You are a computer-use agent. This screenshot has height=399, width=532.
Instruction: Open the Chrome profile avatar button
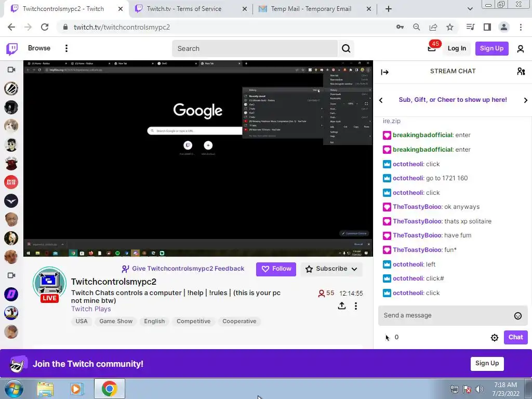(504, 27)
